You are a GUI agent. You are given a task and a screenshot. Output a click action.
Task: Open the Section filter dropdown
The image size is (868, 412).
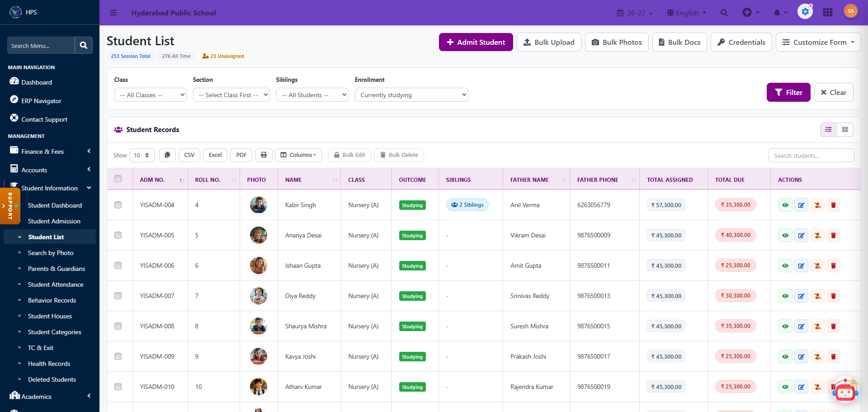(231, 95)
